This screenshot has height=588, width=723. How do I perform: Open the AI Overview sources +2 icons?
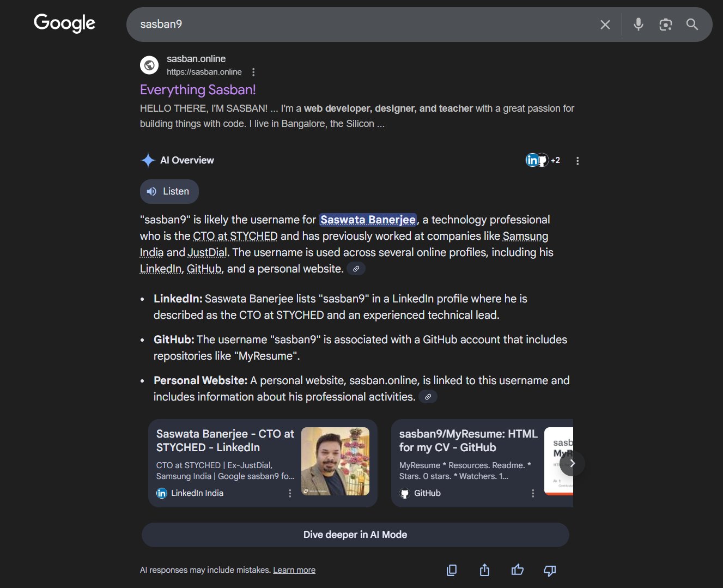coord(543,160)
